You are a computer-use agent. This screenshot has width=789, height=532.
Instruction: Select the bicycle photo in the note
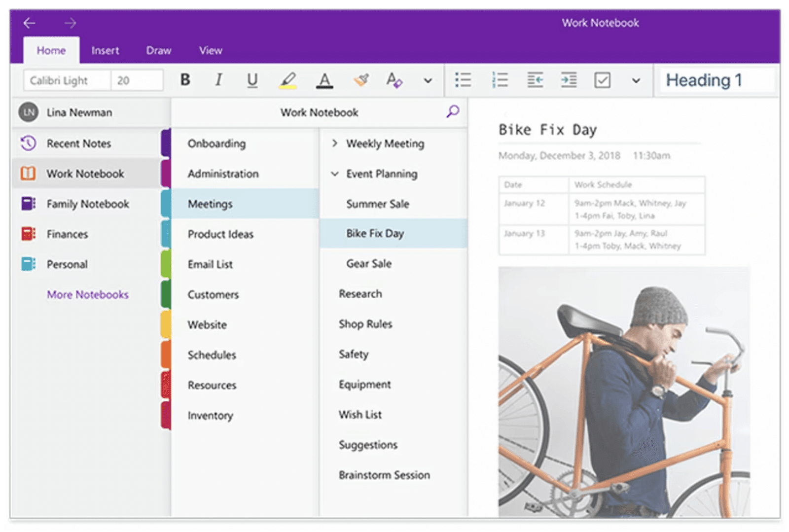click(x=624, y=392)
